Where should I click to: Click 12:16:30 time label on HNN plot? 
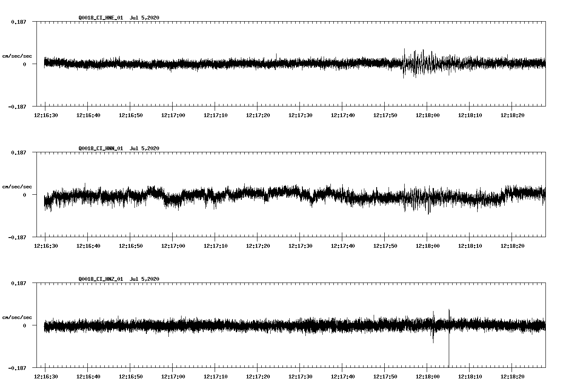coord(45,246)
